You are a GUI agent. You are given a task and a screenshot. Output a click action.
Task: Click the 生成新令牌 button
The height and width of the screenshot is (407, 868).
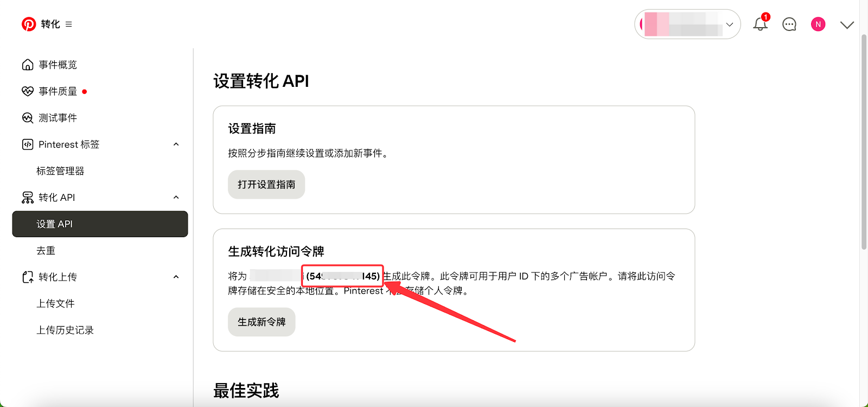click(x=261, y=322)
